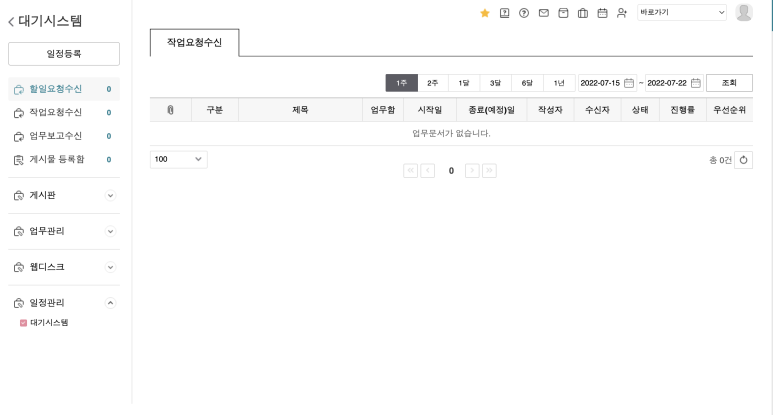773x415 pixels.
Task: Click the refresh icon beside 총 0건
Action: pos(743,160)
